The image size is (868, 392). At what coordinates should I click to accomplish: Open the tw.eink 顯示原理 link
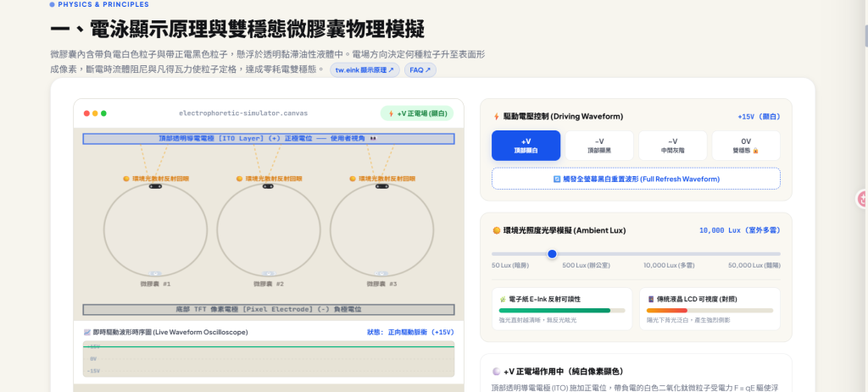coord(364,70)
